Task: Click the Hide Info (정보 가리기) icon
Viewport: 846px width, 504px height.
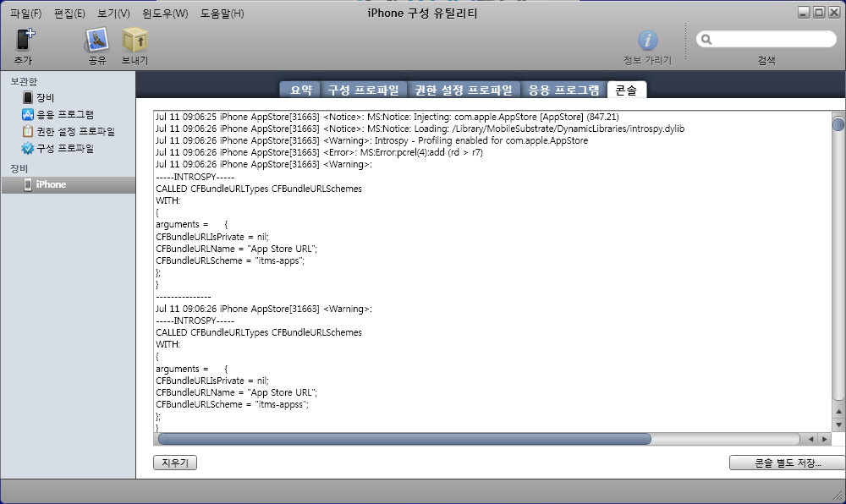Action: 647,40
